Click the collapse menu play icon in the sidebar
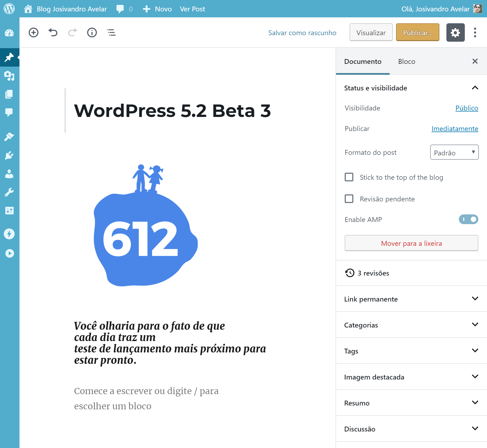This screenshot has height=448, width=487. pyautogui.click(x=9, y=253)
